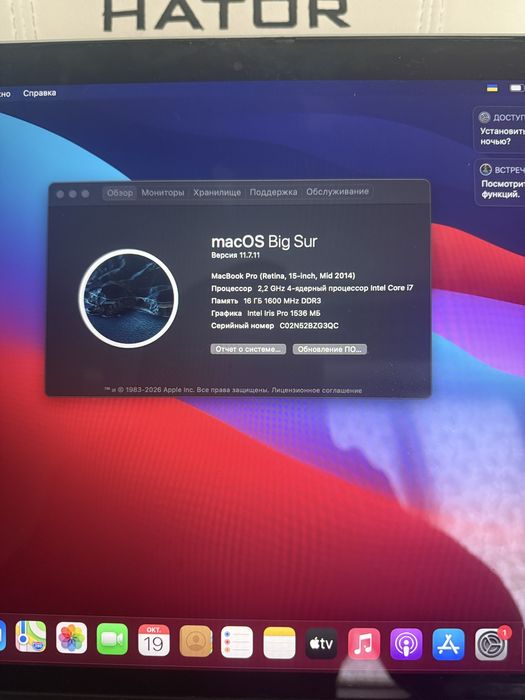Open the ДОСТУП notification banner

pos(499,129)
